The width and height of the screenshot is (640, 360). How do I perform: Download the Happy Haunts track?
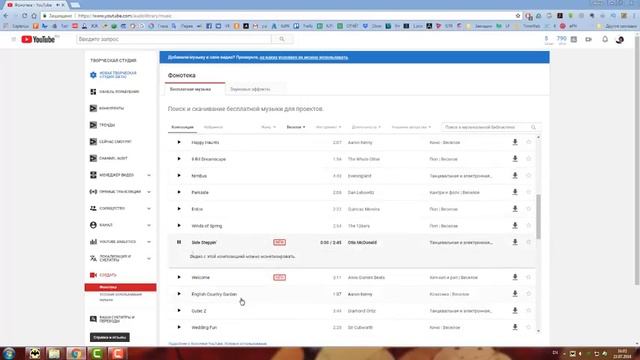tap(515, 142)
